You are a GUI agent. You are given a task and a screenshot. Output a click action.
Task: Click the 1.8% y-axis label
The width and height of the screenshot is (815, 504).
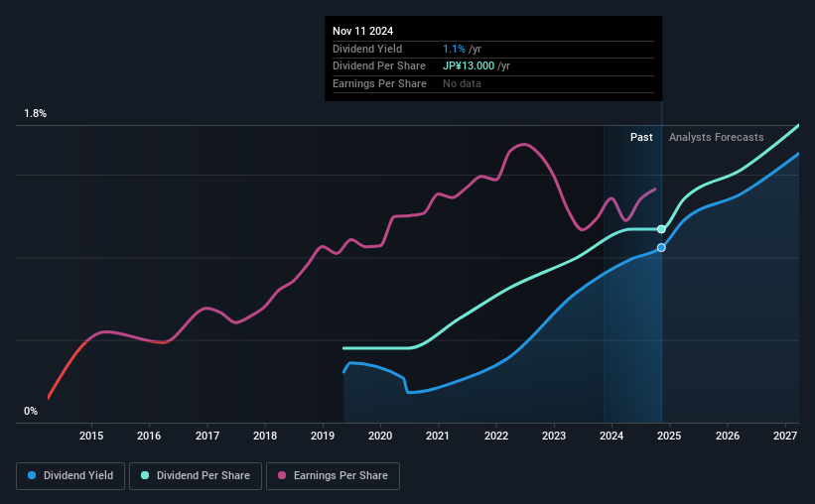[x=35, y=113]
